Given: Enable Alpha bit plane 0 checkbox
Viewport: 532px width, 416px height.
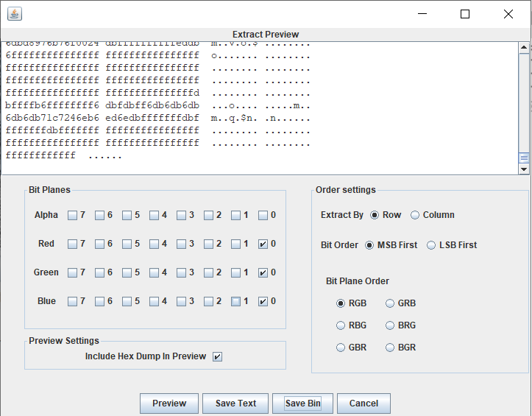Looking at the screenshot, I should coord(263,215).
